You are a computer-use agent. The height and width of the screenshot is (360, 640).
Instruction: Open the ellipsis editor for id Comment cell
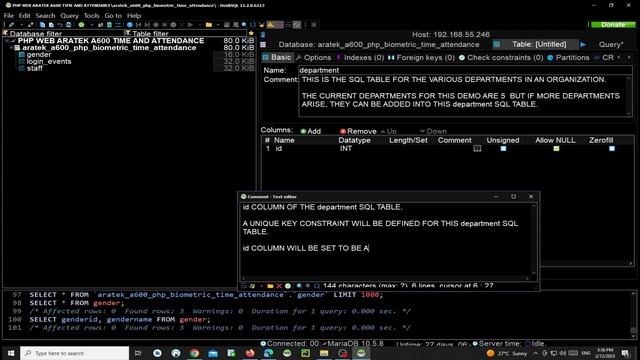coord(477,149)
